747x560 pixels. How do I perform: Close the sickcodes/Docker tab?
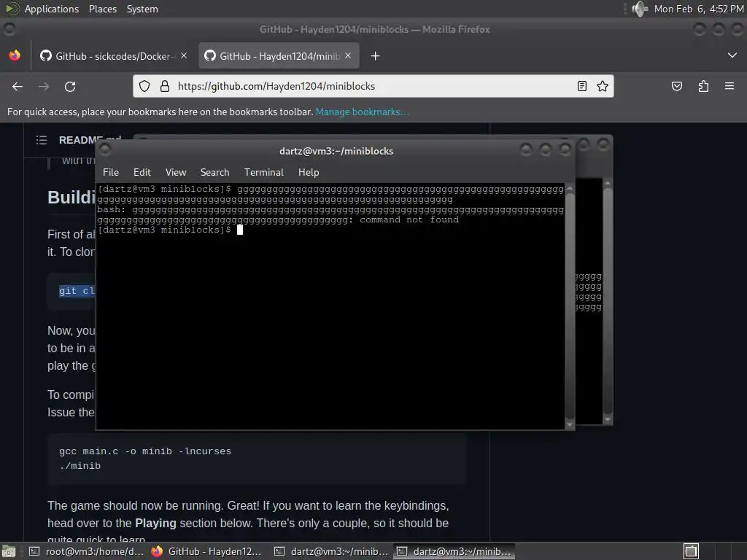(184, 55)
